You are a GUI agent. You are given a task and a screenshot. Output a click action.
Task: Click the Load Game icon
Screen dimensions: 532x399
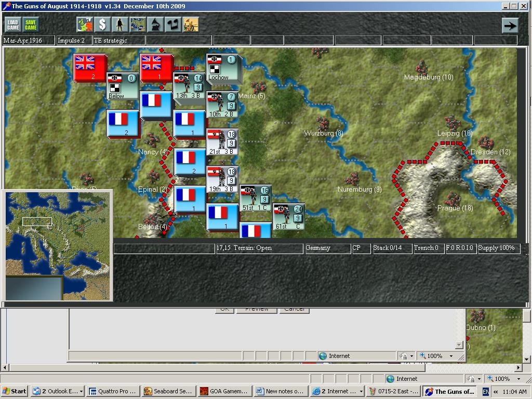(x=13, y=25)
